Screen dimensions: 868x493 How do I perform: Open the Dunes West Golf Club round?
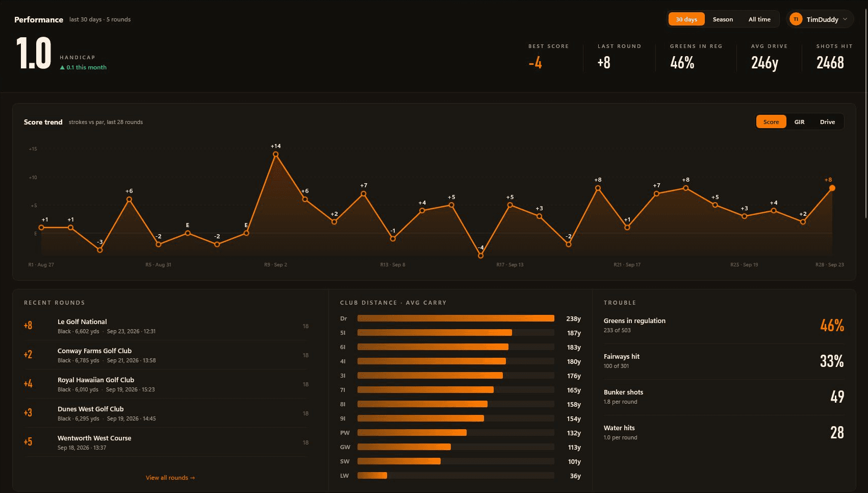[166, 413]
